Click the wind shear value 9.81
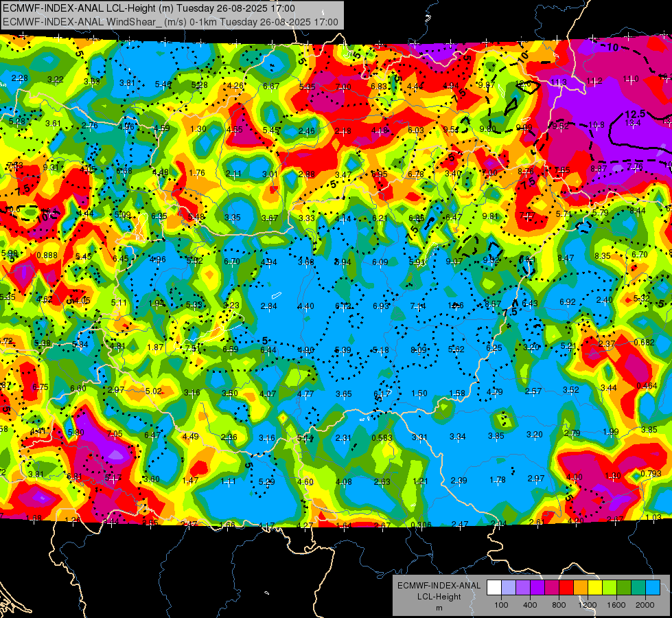Screen dimensions: 672x618 point(491,216)
